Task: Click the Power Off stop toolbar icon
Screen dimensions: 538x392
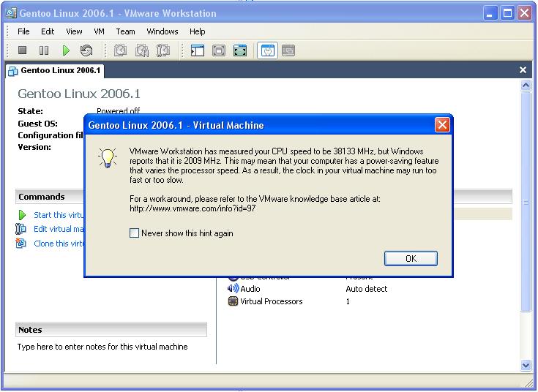Action: pos(22,50)
